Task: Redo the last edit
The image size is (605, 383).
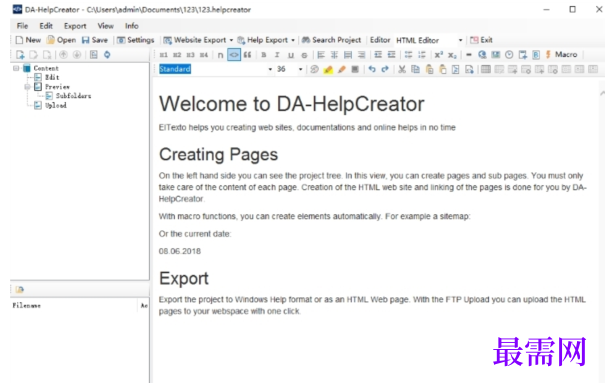Action: click(385, 69)
